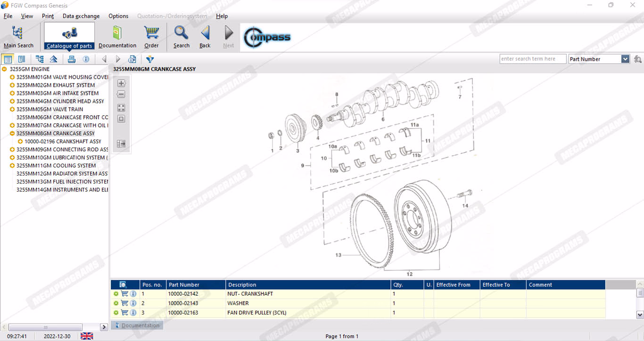Show info for WASHER row
The height and width of the screenshot is (341, 644).
(x=133, y=303)
